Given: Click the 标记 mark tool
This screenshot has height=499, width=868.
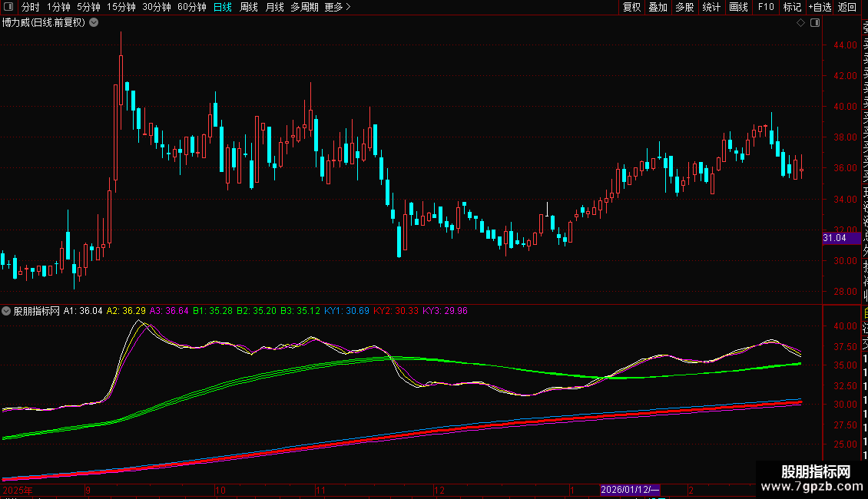Looking at the screenshot, I should (x=792, y=7).
